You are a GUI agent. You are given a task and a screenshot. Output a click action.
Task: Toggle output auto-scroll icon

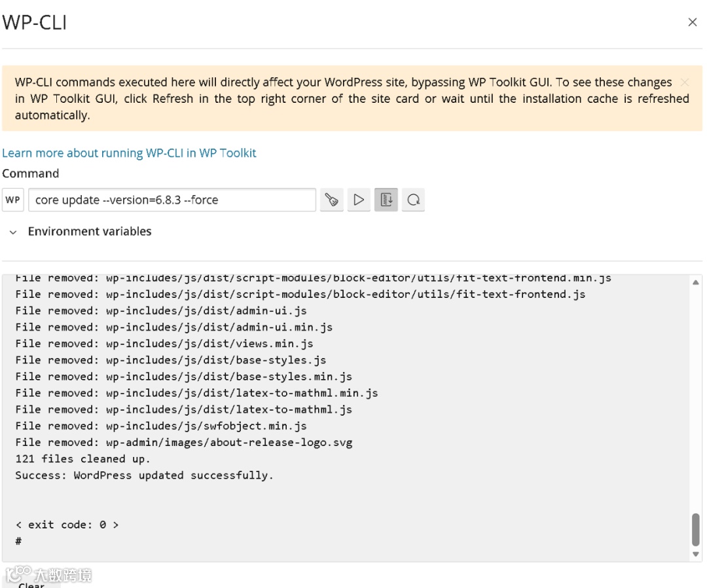[x=386, y=200]
